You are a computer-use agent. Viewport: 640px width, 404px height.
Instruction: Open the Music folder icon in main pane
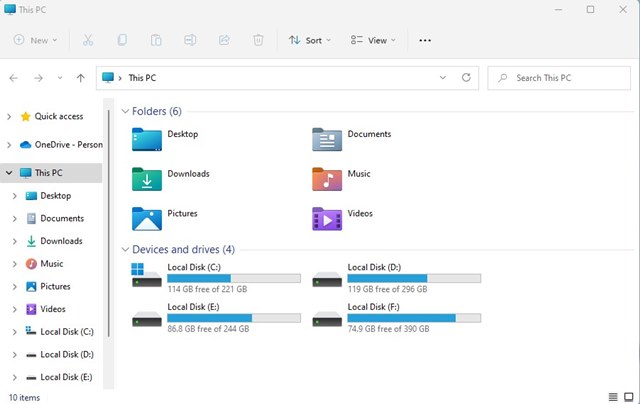point(327,179)
